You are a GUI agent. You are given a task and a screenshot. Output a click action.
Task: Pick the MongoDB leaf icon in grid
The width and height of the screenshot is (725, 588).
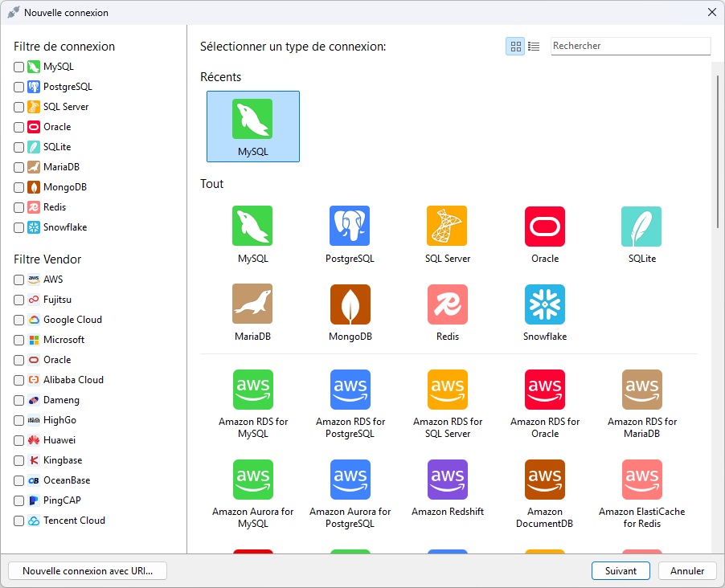[350, 304]
